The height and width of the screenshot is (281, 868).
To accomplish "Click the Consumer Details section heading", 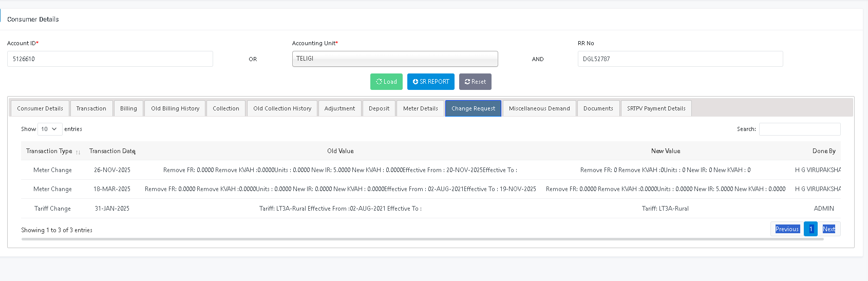I will point(33,20).
